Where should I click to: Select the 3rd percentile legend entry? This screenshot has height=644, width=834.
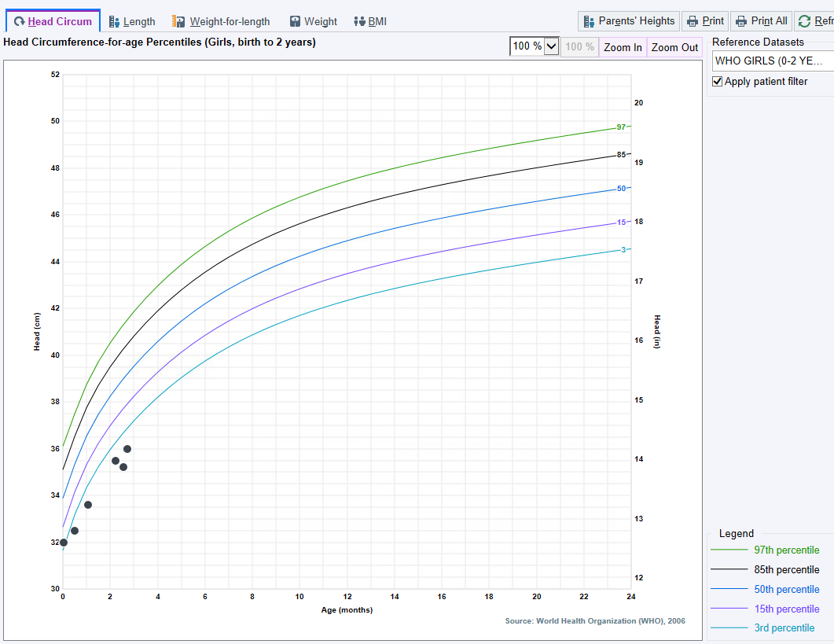762,628
